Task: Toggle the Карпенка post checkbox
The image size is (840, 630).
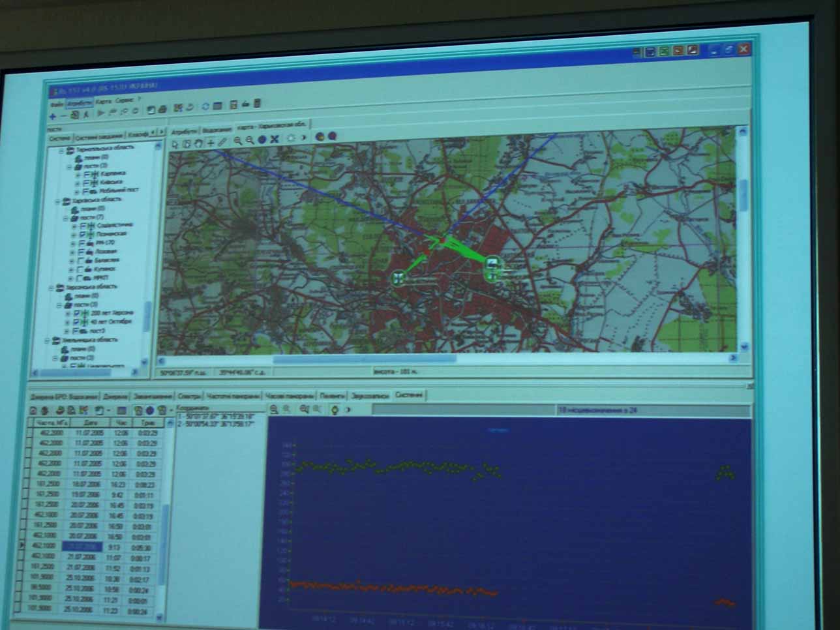Action: point(87,175)
